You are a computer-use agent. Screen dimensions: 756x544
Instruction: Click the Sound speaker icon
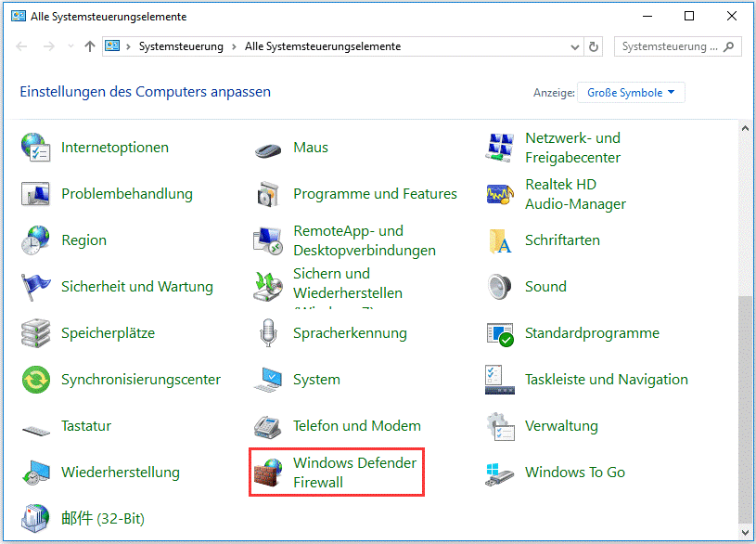499,287
